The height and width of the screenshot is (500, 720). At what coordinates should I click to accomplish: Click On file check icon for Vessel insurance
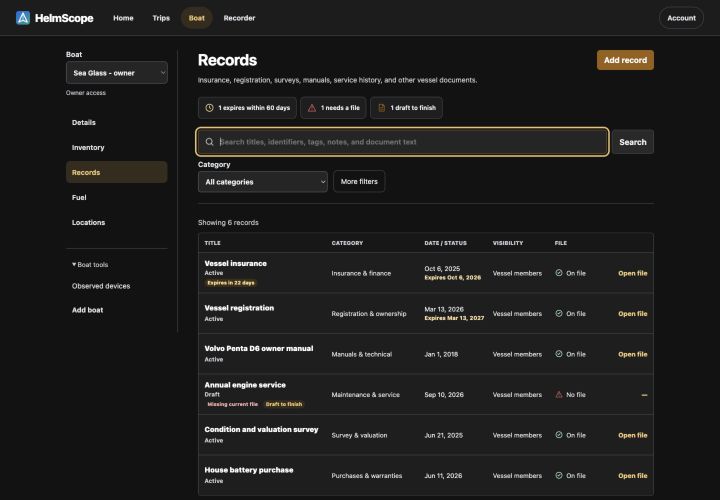pos(559,273)
